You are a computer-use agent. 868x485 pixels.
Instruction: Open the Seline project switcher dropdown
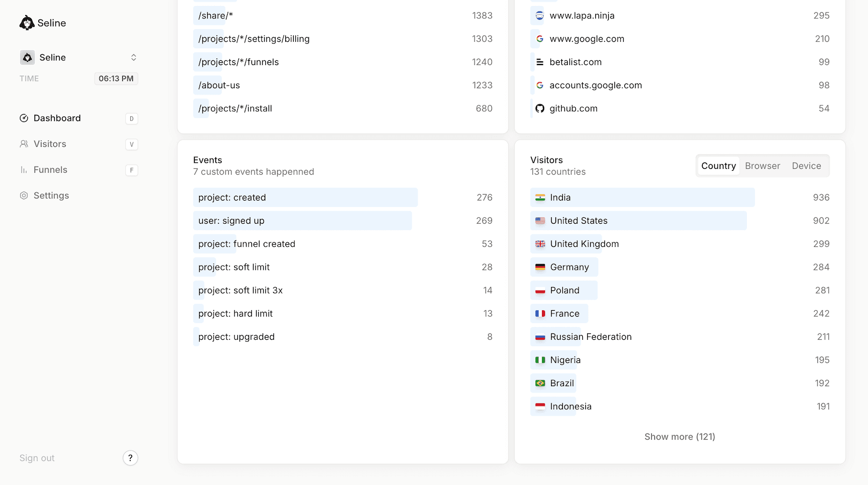(79, 58)
